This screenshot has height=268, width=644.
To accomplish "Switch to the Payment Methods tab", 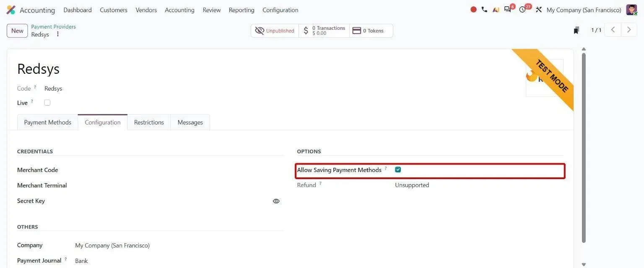I will click(x=48, y=122).
